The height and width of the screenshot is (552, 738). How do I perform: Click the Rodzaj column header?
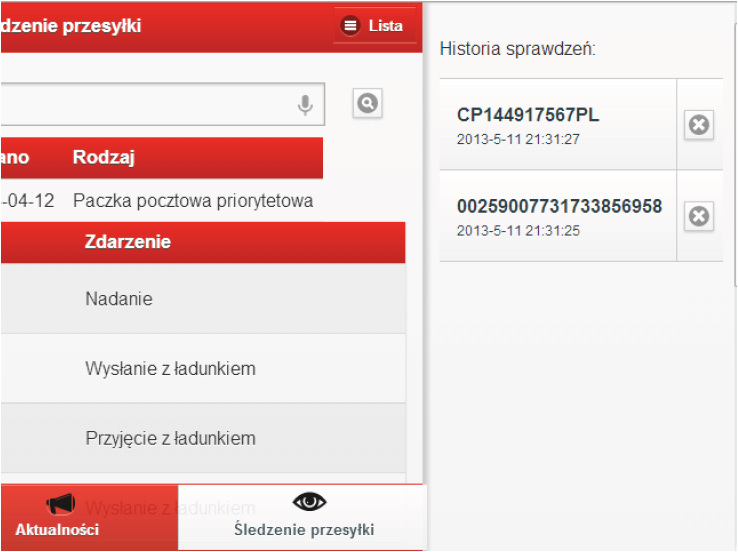point(104,157)
